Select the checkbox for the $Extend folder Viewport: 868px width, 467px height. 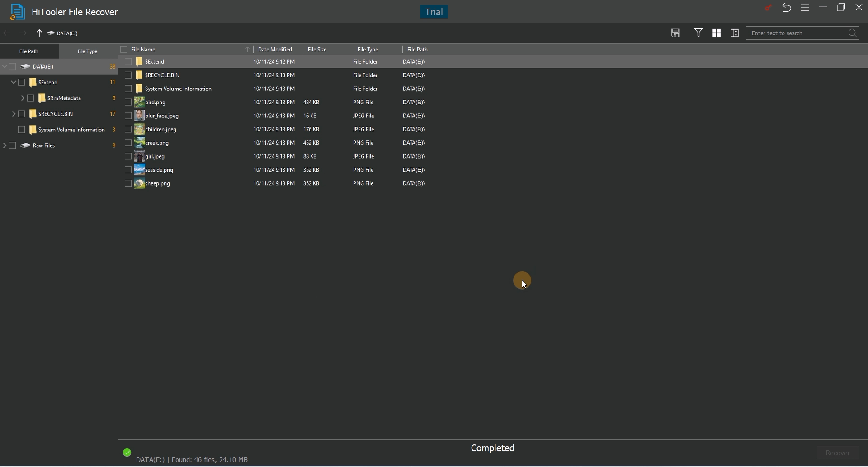(x=21, y=82)
